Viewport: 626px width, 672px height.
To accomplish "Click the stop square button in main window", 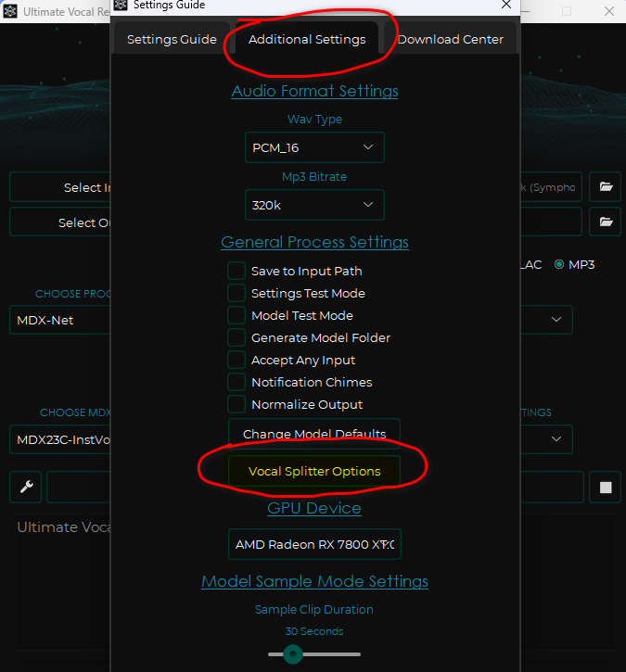I will 605,488.
